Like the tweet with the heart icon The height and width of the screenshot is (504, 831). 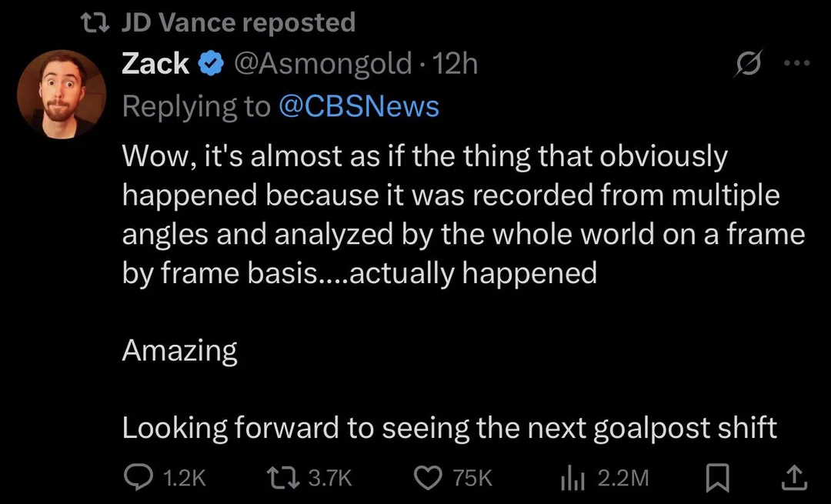[428, 478]
